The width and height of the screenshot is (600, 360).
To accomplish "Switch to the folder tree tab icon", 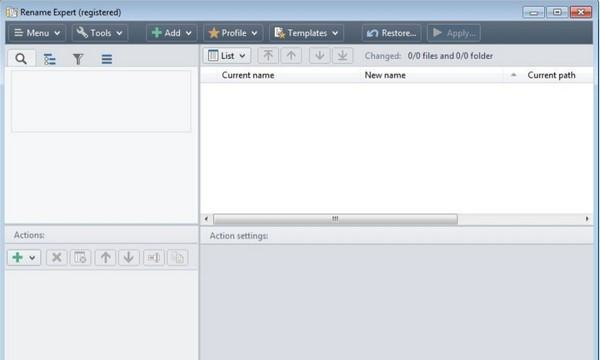I will (x=50, y=59).
